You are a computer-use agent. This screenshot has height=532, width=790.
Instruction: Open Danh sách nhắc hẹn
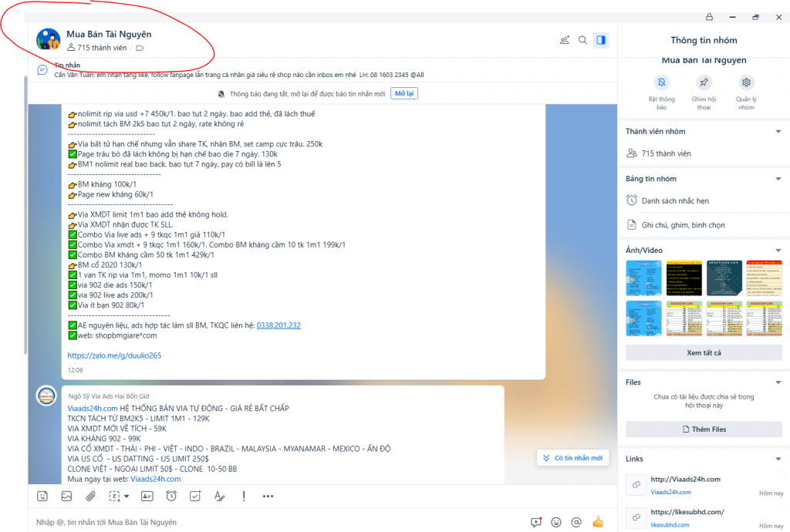(675, 200)
